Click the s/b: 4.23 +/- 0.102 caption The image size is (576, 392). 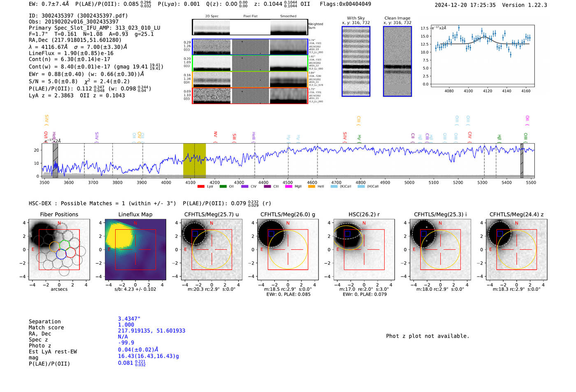[135, 289]
